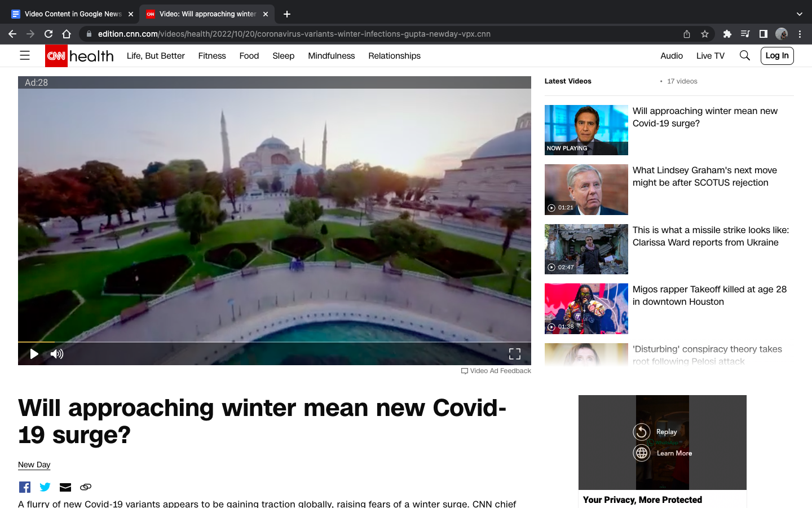Enter fullscreen mode on the video

point(514,353)
